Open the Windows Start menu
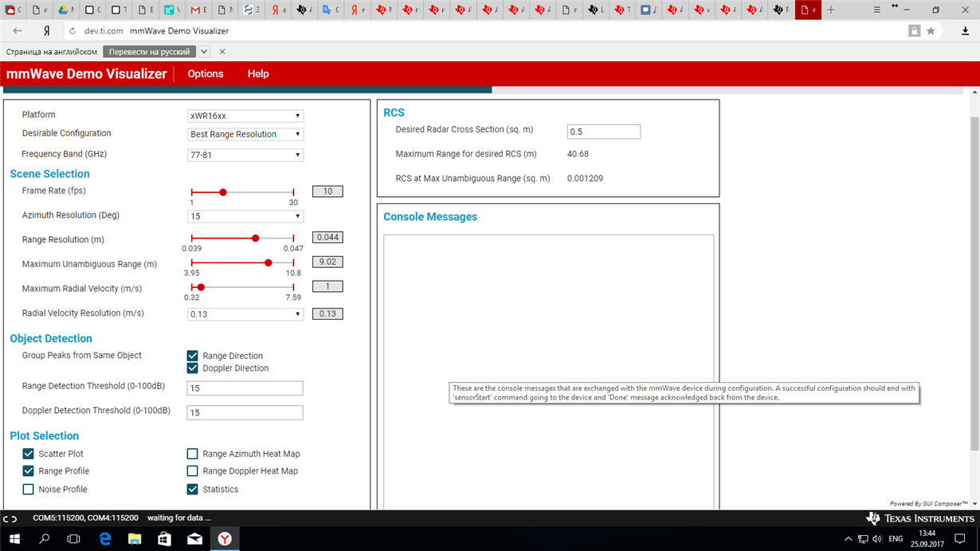The image size is (980, 551). [x=14, y=539]
